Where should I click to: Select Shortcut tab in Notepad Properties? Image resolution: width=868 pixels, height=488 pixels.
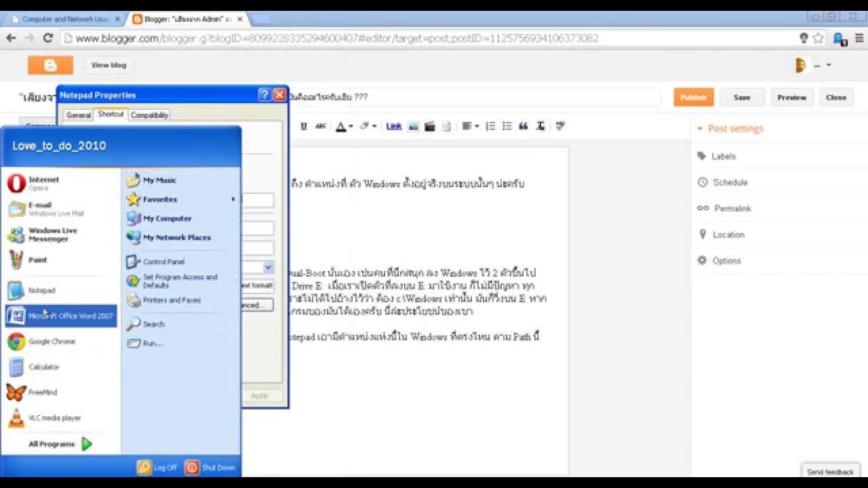tap(111, 114)
